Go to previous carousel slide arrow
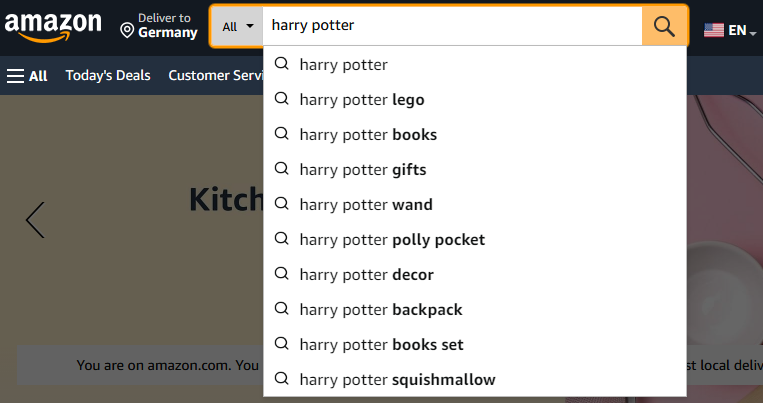Image resolution: width=763 pixels, height=403 pixels. [36, 220]
